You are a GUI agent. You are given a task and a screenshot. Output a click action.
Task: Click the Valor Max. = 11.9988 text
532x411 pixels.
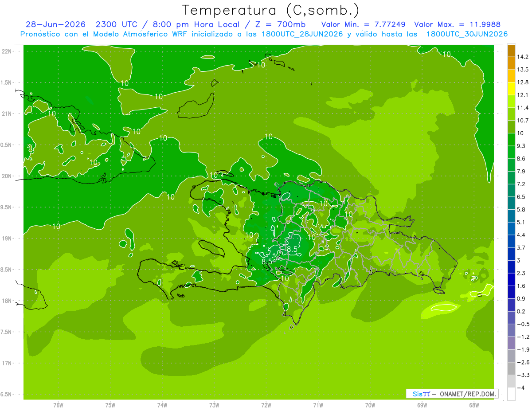(457, 24)
